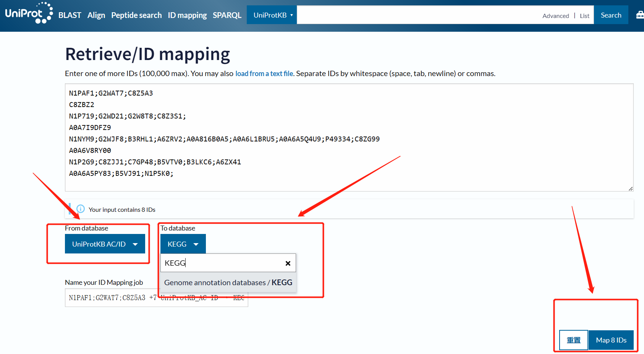The height and width of the screenshot is (354, 644).
Task: Click the ID line 'C8ZBZ2'
Action: click(x=81, y=105)
